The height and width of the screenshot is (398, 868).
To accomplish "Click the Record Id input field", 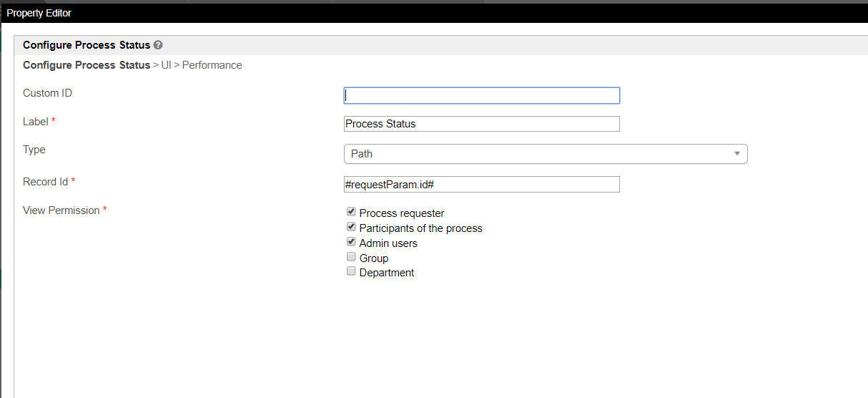I will [481, 184].
